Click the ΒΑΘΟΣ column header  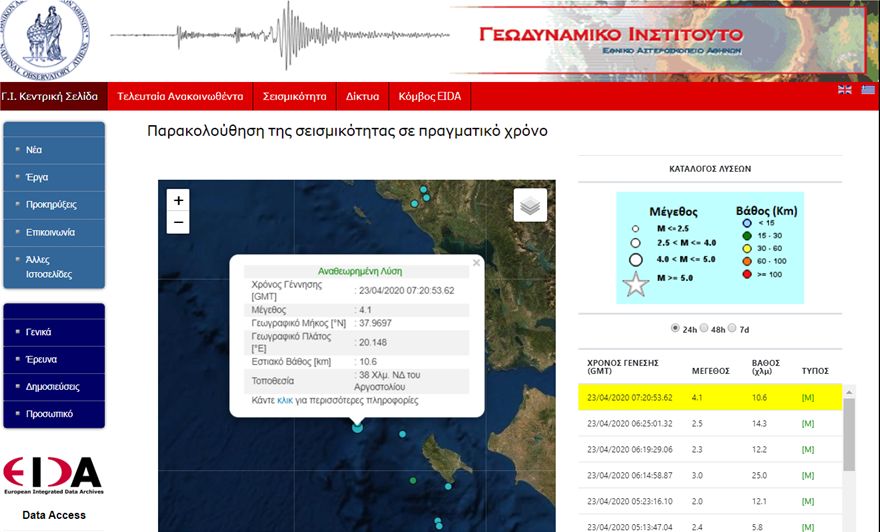tap(766, 367)
